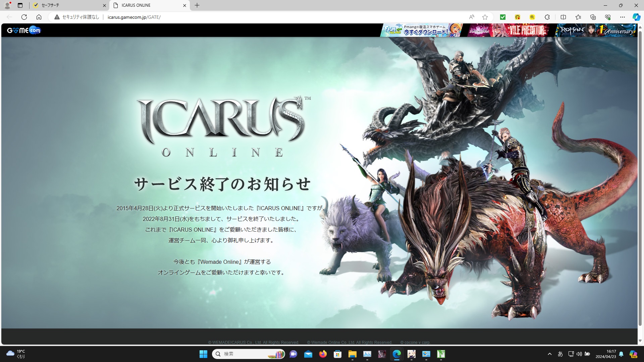Viewport: 644px width, 362px height.
Task: Reload the ICARUS ONLINE page
Action: click(23, 17)
